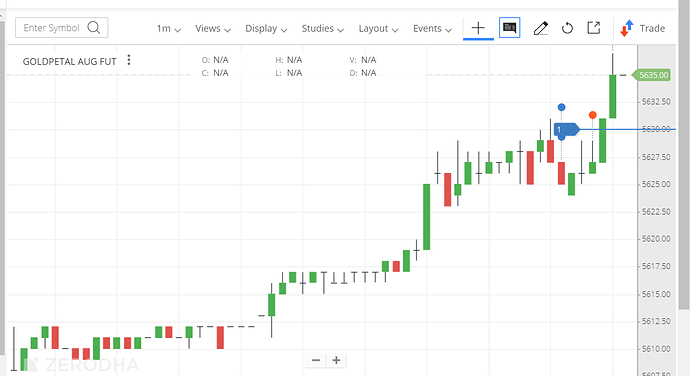690x376 pixels.
Task: Zoom out with the minus button
Action: click(316, 360)
